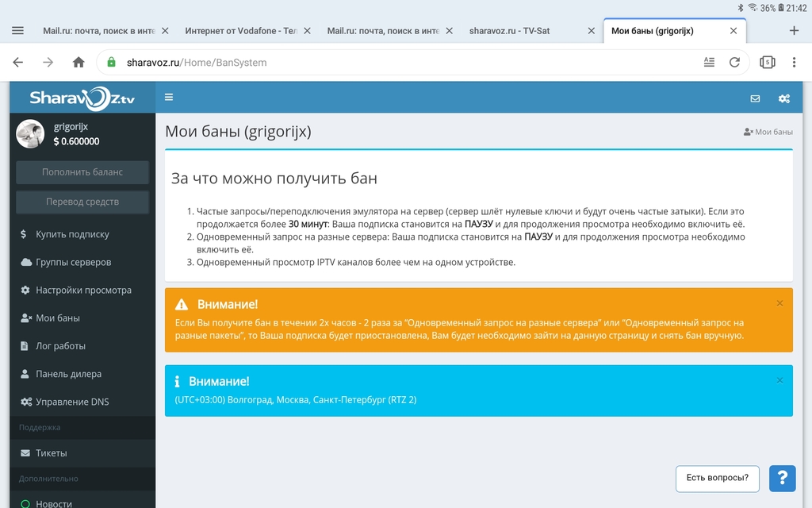Open Купить подписку in sidebar
Image resolution: width=812 pixels, height=508 pixels.
82,234
